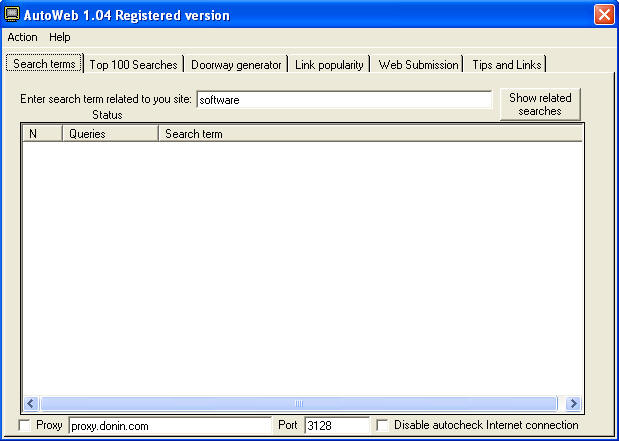
Task: Sort by the Queries column header
Action: pos(110,133)
